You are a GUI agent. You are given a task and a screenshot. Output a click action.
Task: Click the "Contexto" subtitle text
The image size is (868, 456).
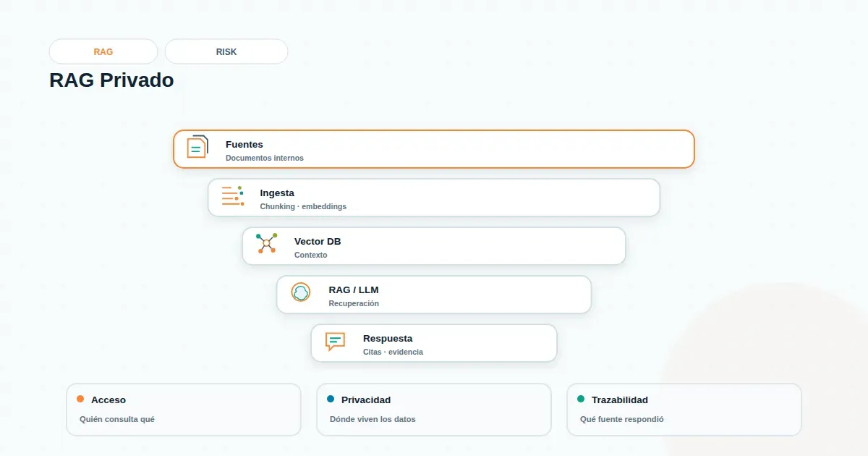(311, 255)
